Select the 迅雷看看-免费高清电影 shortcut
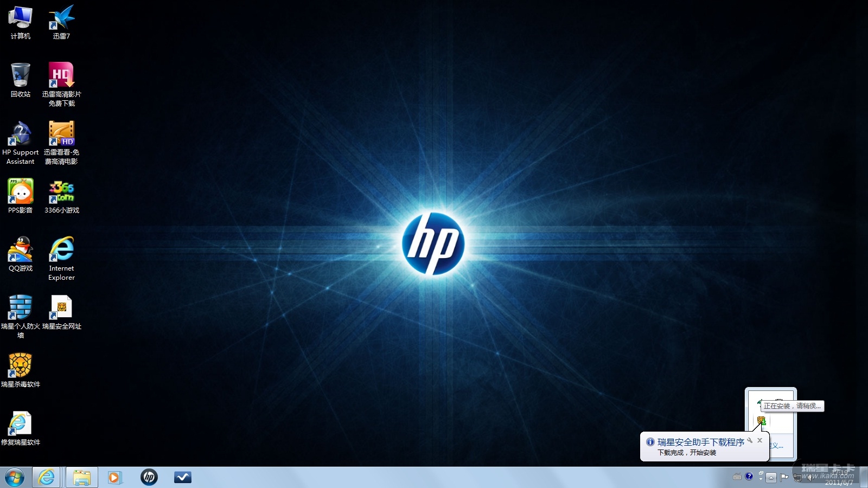The height and width of the screenshot is (488, 868). click(x=61, y=143)
